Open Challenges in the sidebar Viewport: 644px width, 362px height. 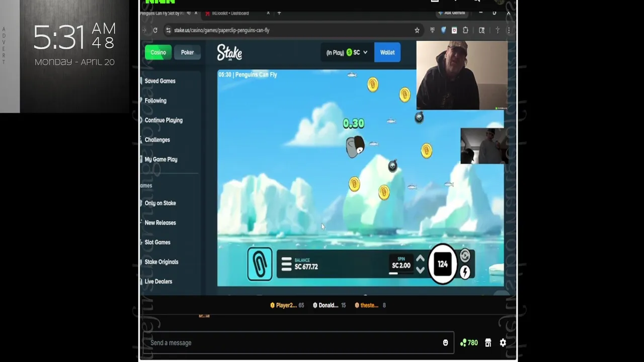[x=157, y=140]
